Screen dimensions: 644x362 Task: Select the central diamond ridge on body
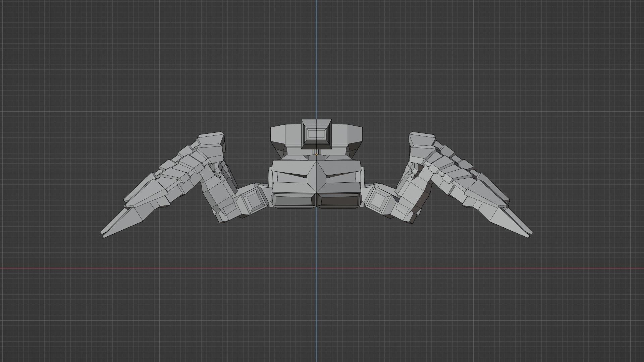316,177
